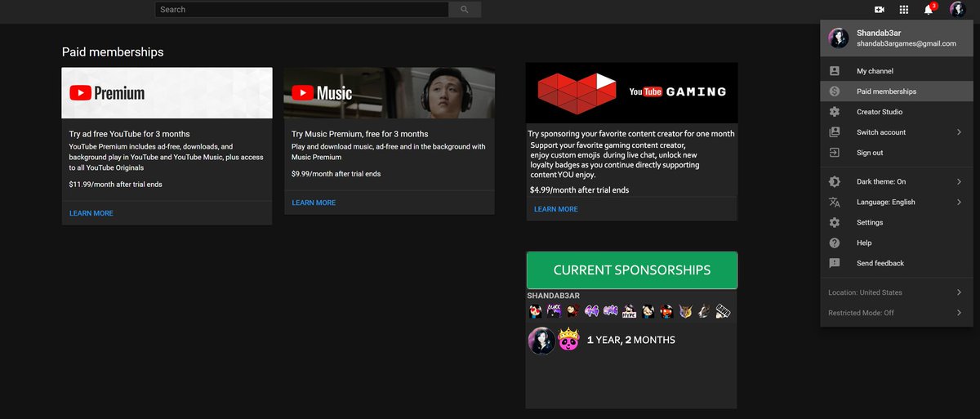Open My channel from account menu
This screenshot has width=980, height=419.
897,71
